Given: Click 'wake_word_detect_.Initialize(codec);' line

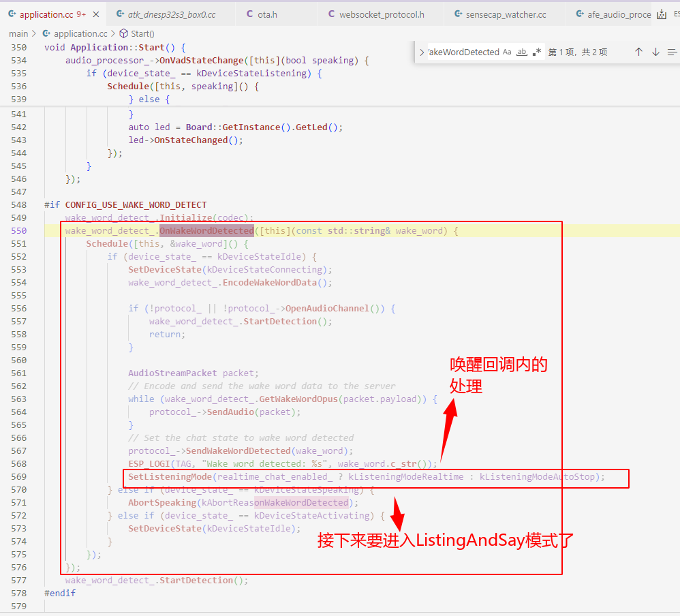Looking at the screenshot, I should 159,218.
